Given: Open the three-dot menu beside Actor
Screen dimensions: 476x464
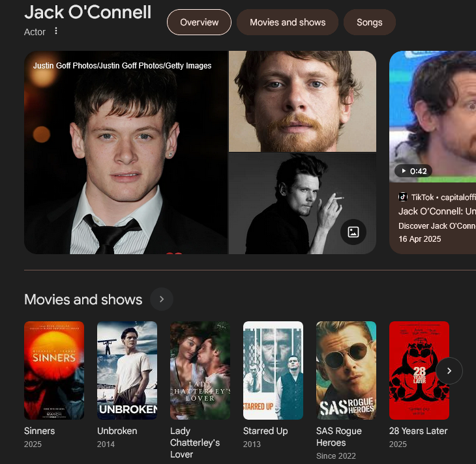Looking at the screenshot, I should tap(56, 31).
